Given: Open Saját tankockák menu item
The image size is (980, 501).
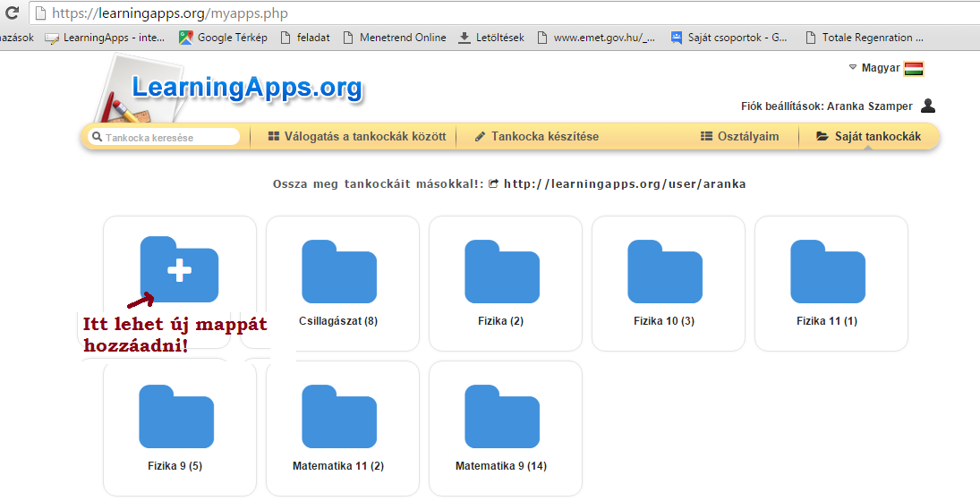Looking at the screenshot, I should (869, 136).
